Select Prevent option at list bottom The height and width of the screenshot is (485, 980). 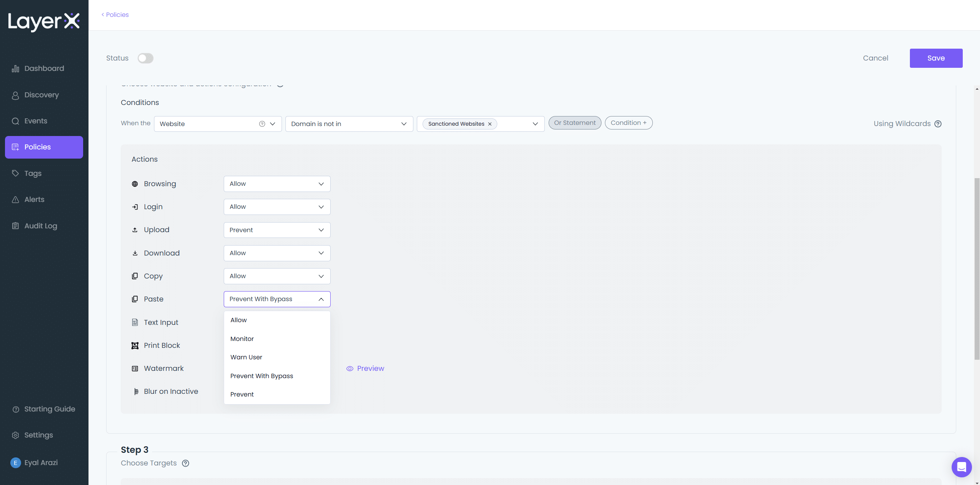(x=242, y=394)
